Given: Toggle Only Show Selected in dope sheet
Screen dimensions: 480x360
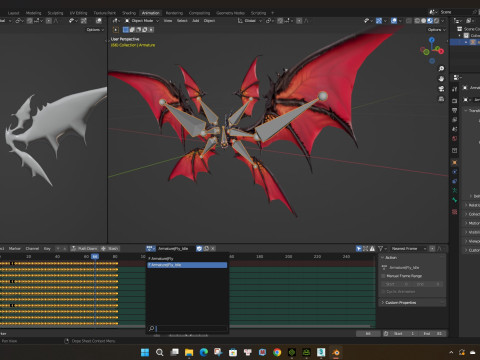Looking at the screenshot, I should click(x=359, y=249).
